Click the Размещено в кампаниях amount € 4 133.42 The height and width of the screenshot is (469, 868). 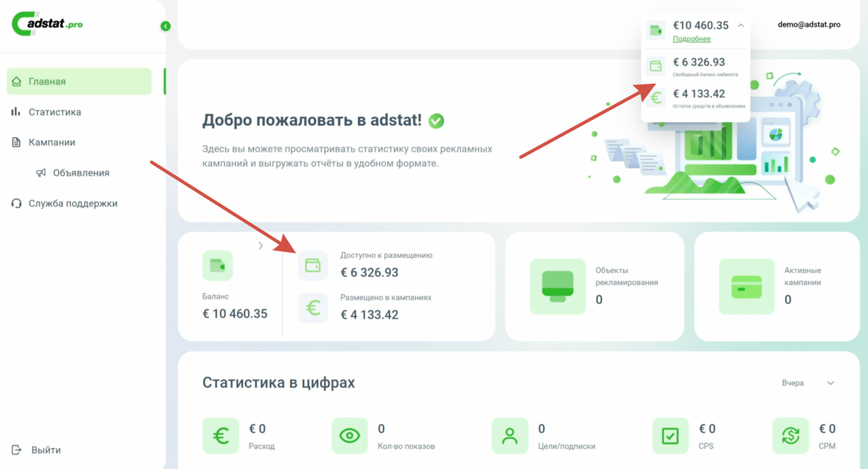pyautogui.click(x=370, y=314)
